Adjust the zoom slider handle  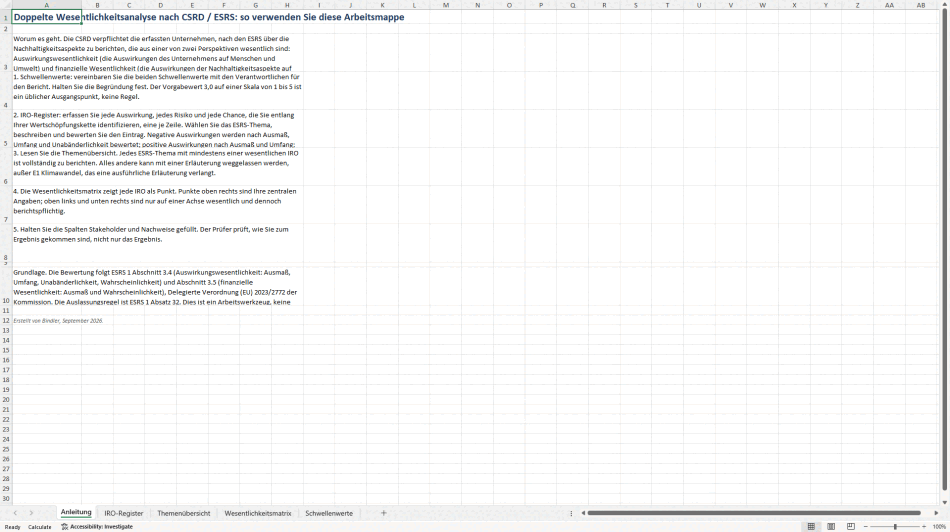click(895, 527)
